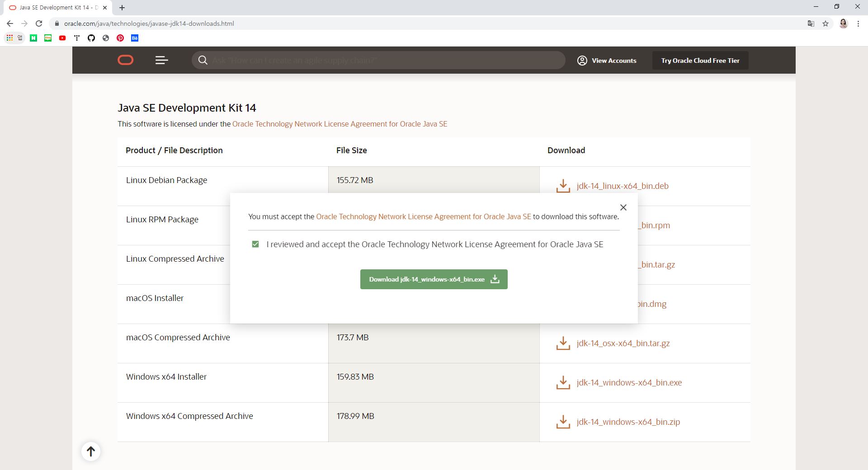
Task: Click the 155.72 MB file size
Action: click(x=355, y=180)
